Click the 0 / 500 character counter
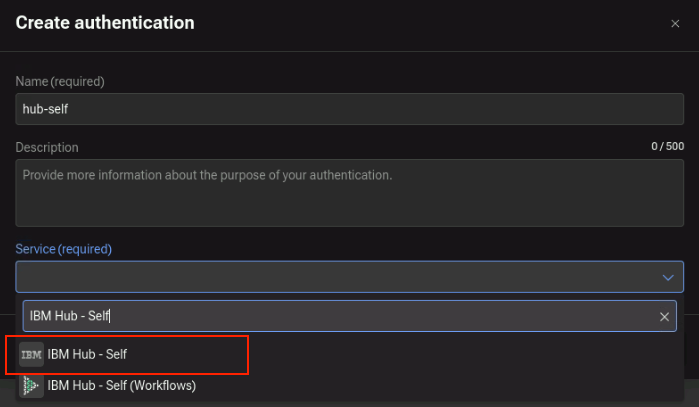Image resolution: width=699 pixels, height=407 pixels. click(x=667, y=146)
